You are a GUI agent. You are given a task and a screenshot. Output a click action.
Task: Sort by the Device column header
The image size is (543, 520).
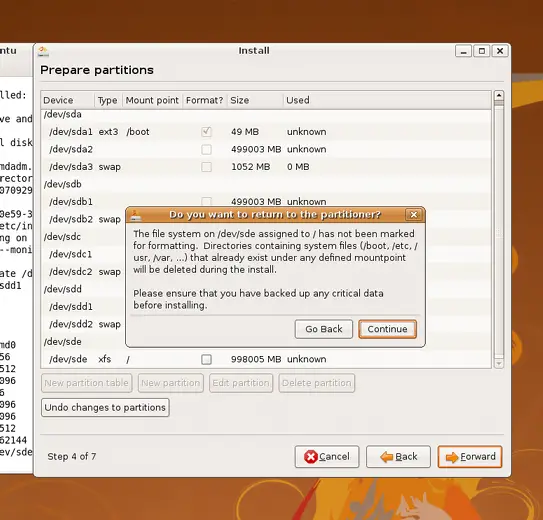(x=68, y=100)
